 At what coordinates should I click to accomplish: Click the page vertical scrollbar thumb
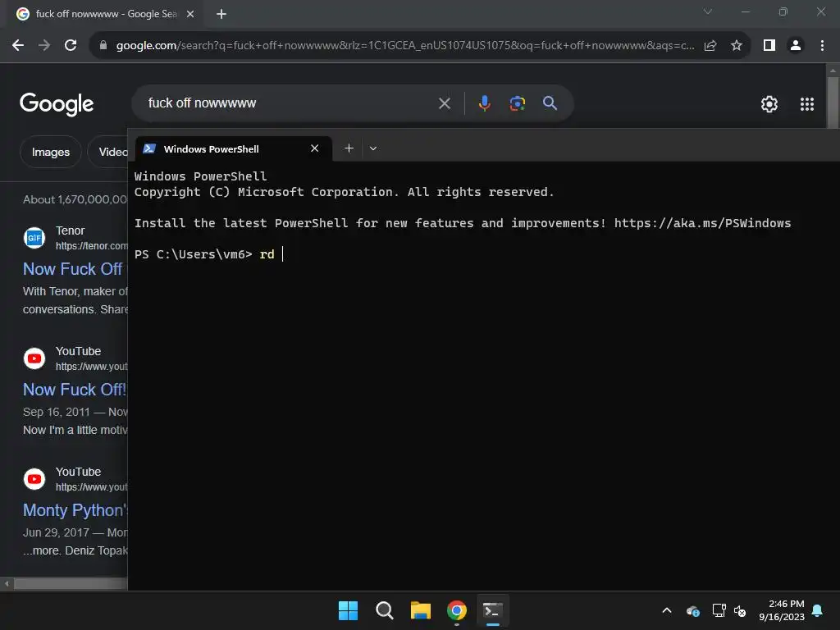pyautogui.click(x=833, y=103)
